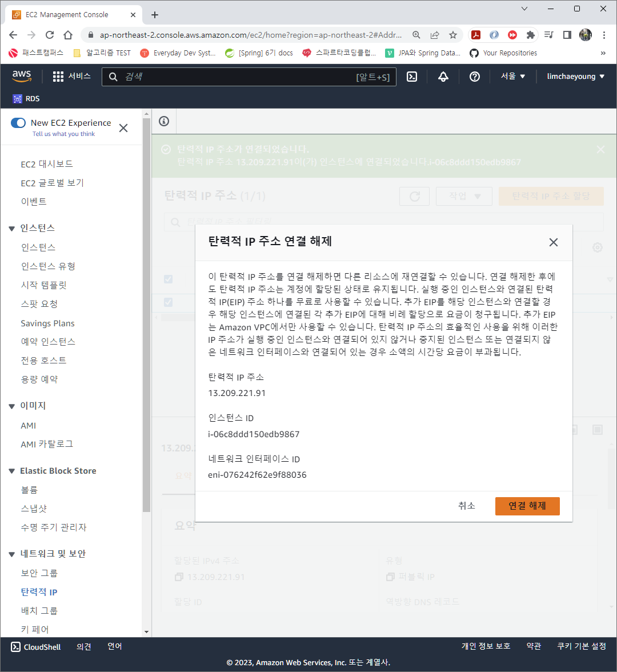This screenshot has width=617, height=672.
Task: Bookmark this page with the star icon
Action: coord(453,35)
